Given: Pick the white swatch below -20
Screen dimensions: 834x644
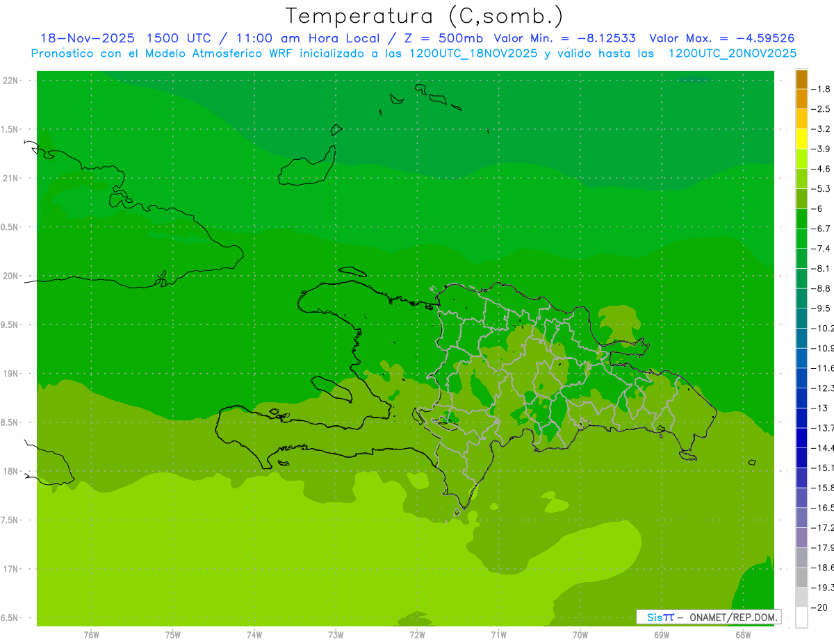Looking at the screenshot, I should 801,617.
